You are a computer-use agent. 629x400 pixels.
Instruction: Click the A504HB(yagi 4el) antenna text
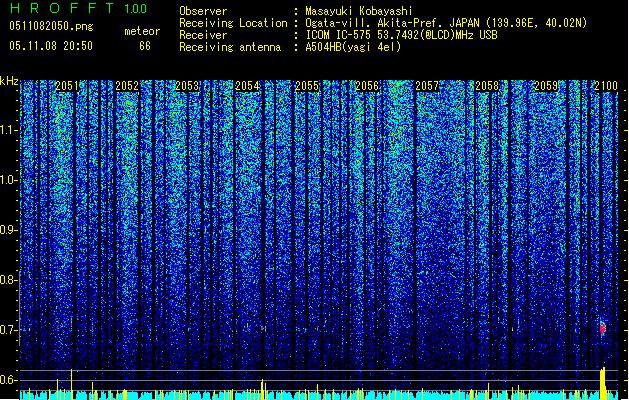coord(353,47)
